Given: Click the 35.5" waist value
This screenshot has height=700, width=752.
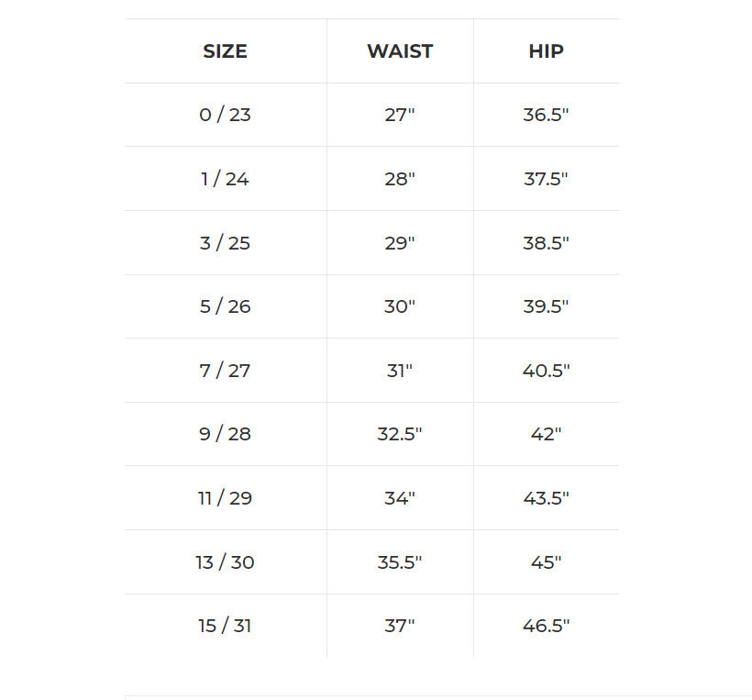Looking at the screenshot, I should pyautogui.click(x=400, y=562).
